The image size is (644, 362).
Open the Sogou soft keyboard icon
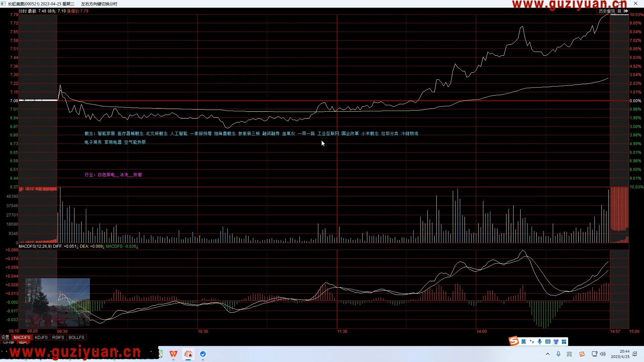click(548, 342)
